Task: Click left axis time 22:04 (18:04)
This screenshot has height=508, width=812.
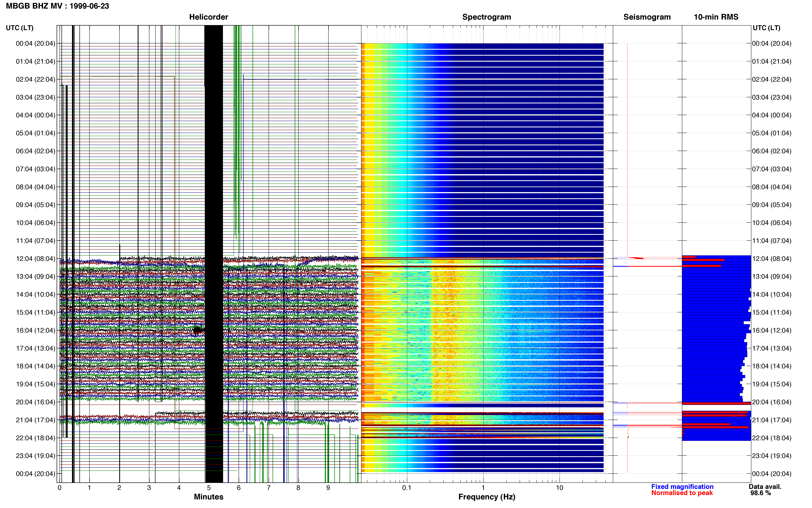Action: pos(36,438)
